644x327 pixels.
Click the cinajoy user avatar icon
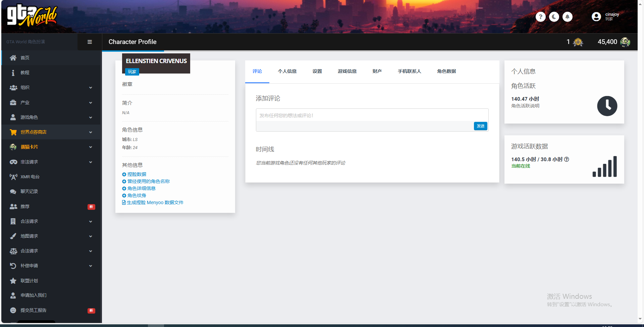(x=596, y=17)
